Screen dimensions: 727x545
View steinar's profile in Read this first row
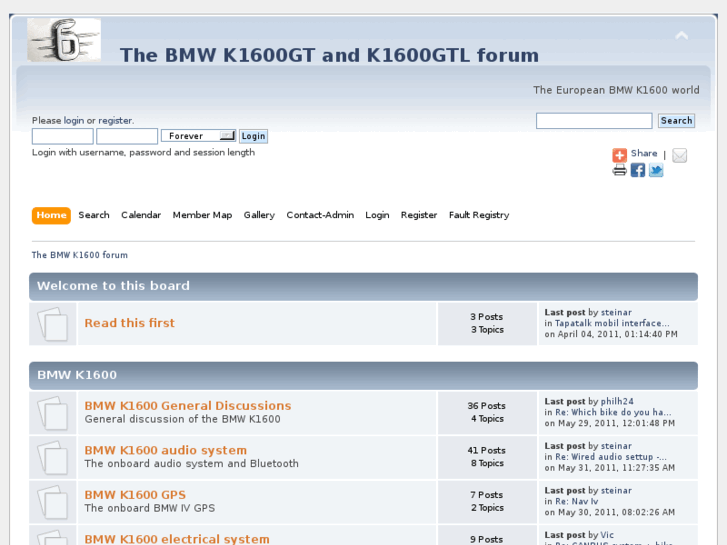pyautogui.click(x=616, y=312)
